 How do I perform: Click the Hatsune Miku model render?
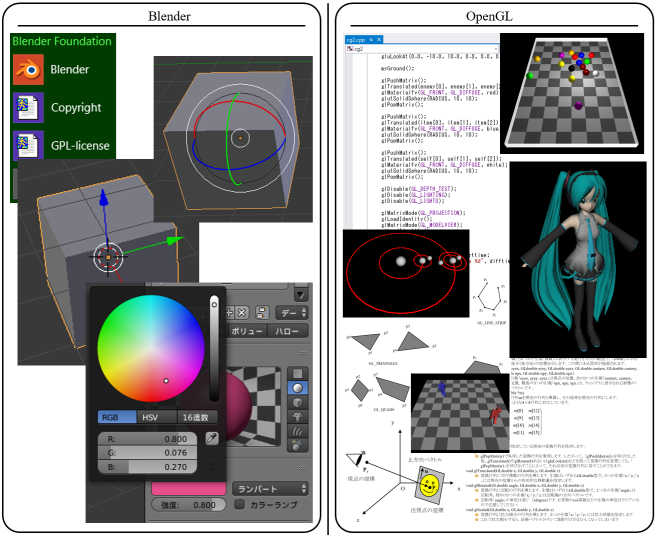(578, 260)
